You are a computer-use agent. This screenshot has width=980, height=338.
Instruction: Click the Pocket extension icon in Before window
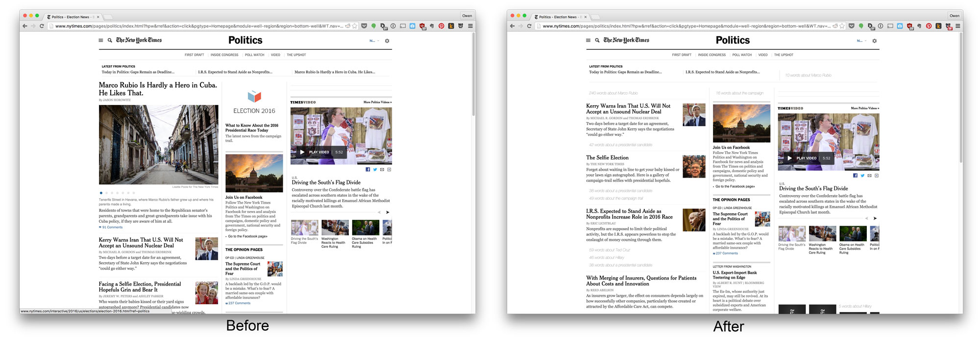(x=365, y=26)
